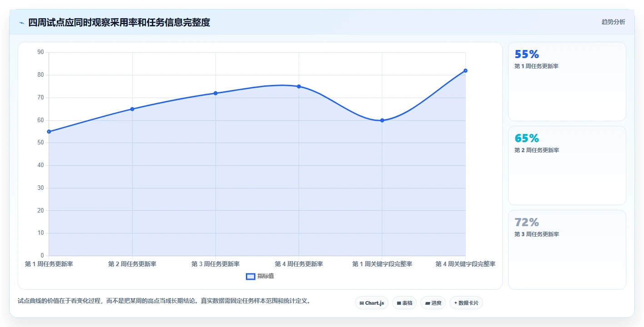This screenshot has width=644, height=327.
Task: Click data point for 第 2 周任务更新率
Action: click(132, 109)
